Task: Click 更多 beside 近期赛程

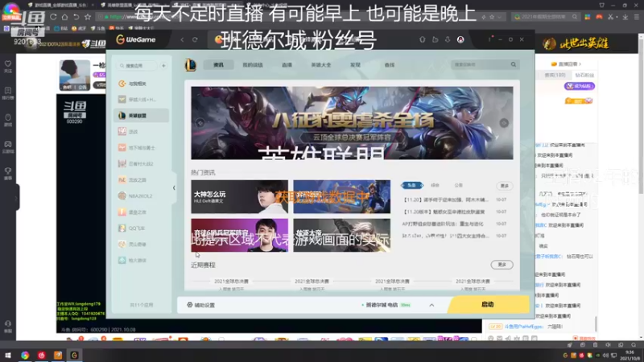Action: (x=502, y=265)
